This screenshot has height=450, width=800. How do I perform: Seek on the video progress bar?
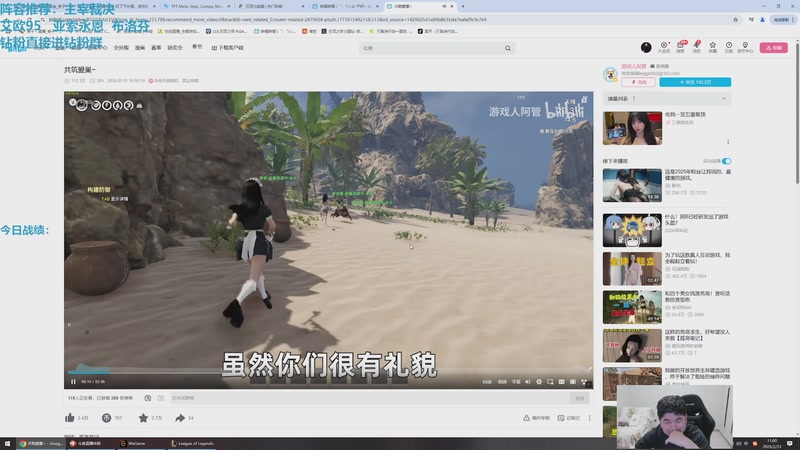pos(327,372)
